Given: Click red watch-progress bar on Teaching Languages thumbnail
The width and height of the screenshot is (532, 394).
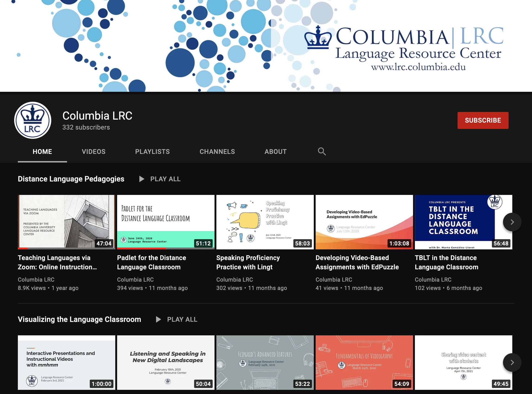Looking at the screenshot, I should point(23,248).
